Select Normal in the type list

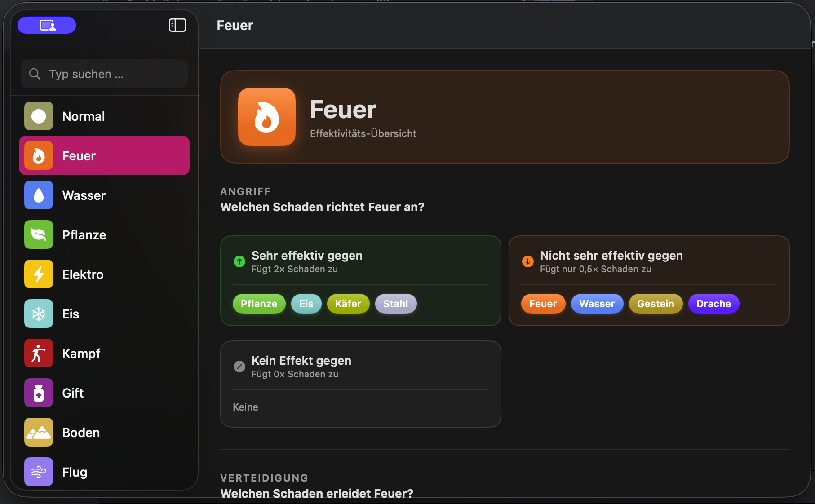click(104, 116)
